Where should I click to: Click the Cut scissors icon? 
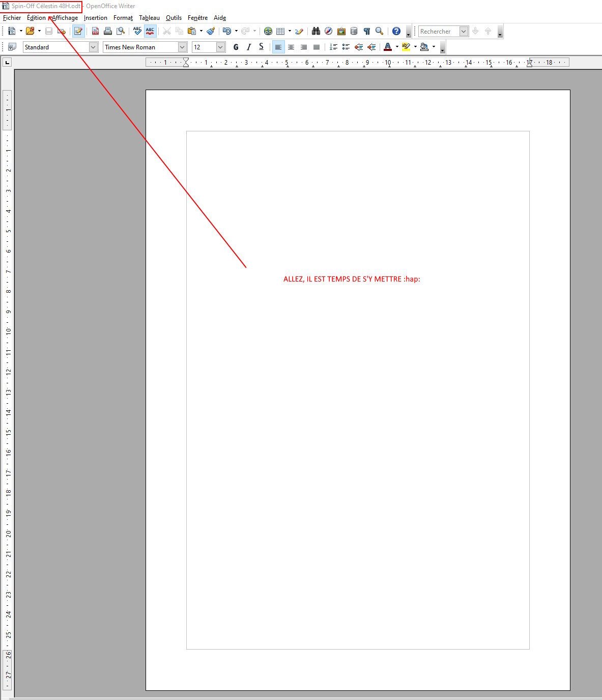tap(166, 31)
